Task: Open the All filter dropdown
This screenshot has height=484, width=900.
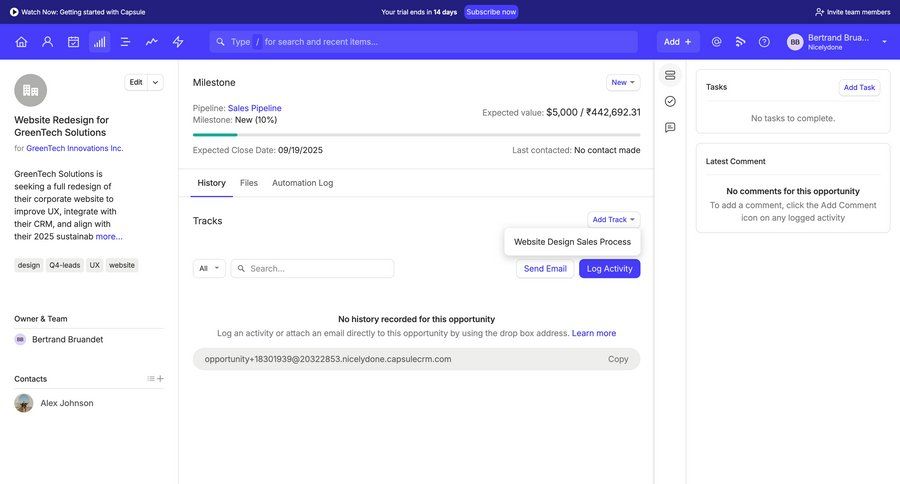Action: (x=209, y=268)
